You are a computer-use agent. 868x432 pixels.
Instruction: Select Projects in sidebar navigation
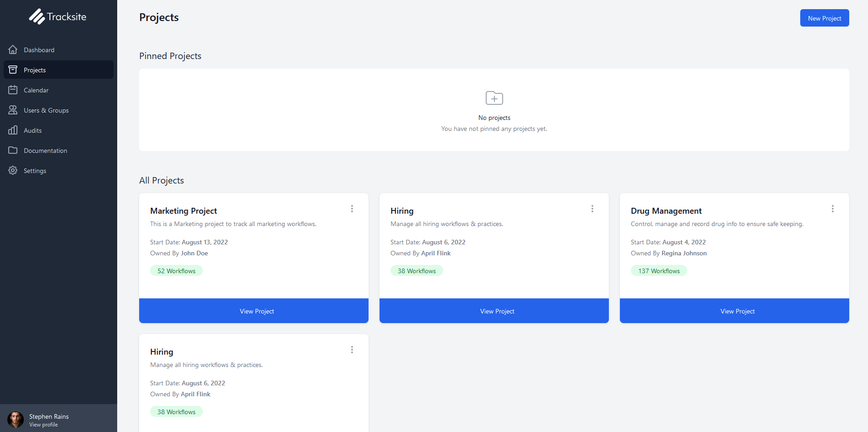59,70
